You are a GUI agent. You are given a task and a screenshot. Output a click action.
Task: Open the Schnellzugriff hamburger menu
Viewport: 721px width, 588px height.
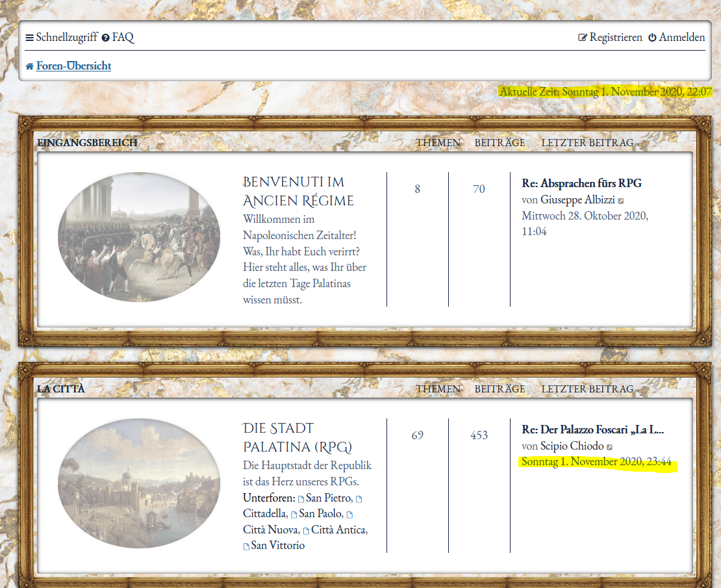29,38
